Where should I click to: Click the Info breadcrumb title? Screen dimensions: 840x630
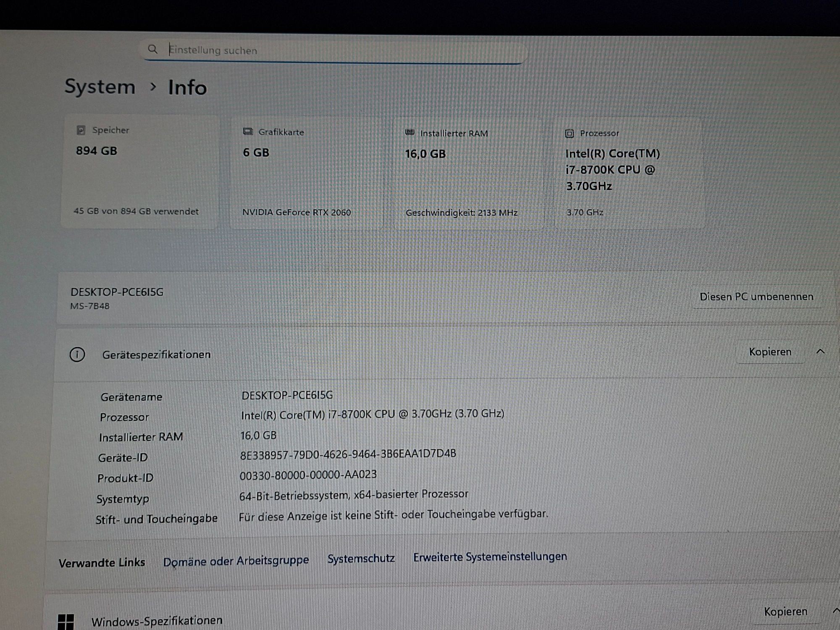[187, 88]
